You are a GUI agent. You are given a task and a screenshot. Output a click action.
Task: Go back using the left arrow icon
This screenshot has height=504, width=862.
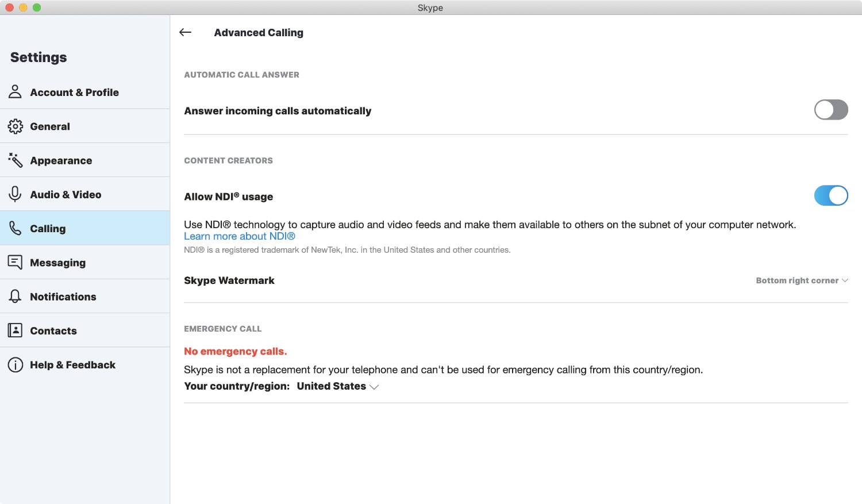coord(185,32)
